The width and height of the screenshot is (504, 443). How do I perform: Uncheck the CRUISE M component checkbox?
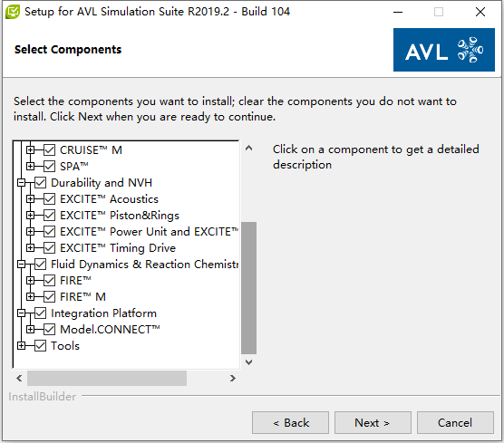[x=49, y=150]
